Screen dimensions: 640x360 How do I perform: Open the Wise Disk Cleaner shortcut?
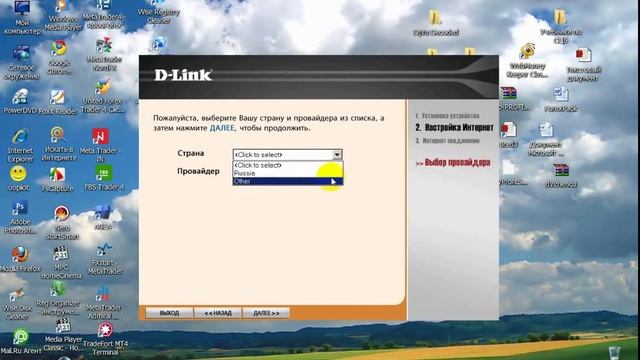pos(17,304)
